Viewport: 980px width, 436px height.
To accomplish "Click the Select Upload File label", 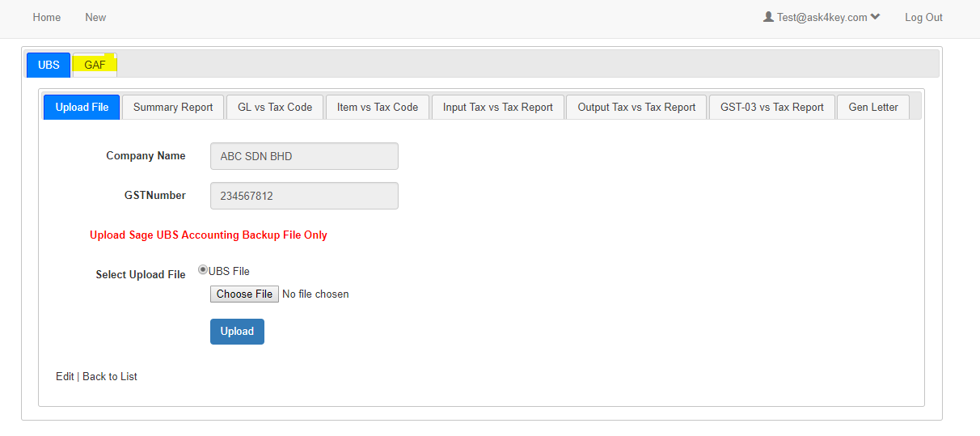I will coord(141,274).
